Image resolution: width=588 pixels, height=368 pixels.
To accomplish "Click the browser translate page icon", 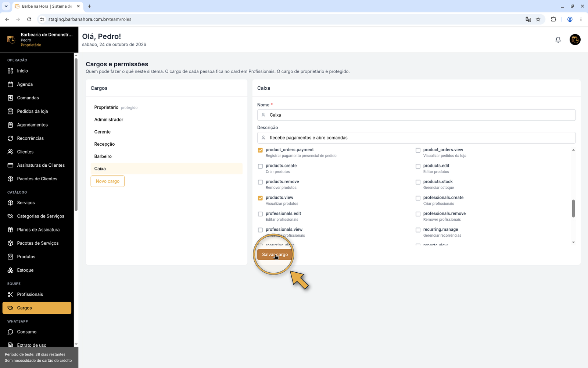I will [528, 20].
